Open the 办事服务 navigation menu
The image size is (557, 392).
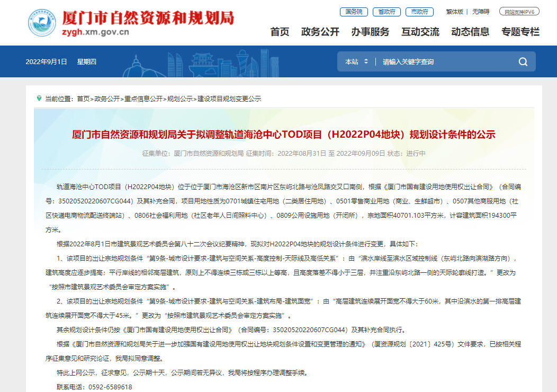click(x=370, y=32)
